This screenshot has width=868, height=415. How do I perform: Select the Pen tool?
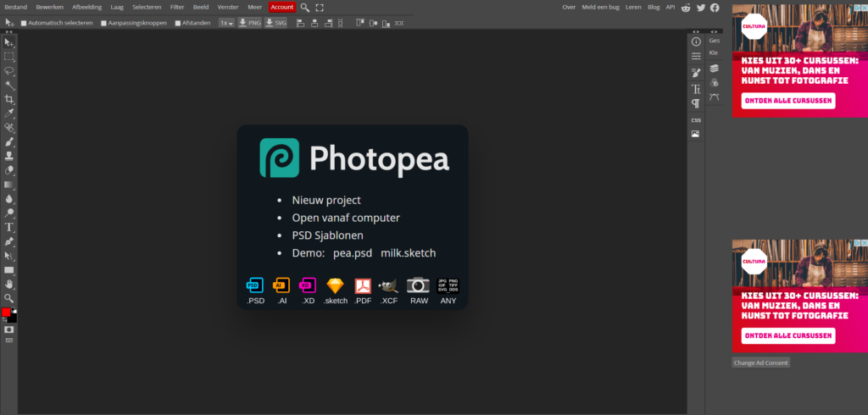pos(8,242)
